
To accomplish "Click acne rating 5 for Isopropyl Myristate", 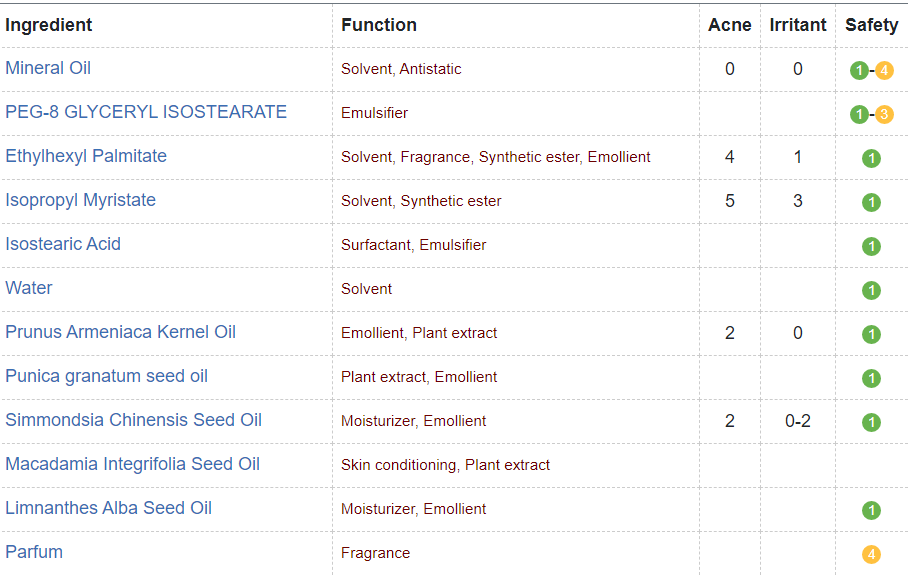I will (729, 201).
